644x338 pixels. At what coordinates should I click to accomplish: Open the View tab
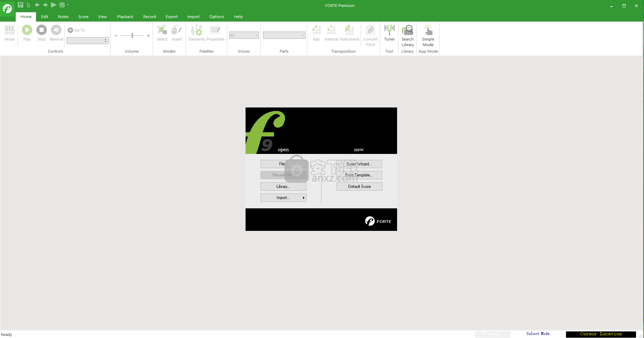102,17
